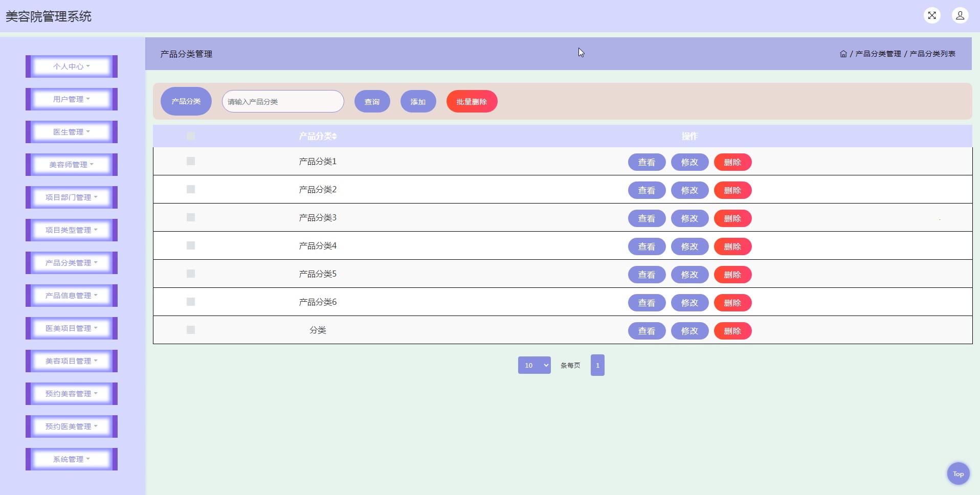980x495 pixels.
Task: Edit 产品分类3 with 修改 button
Action: 690,218
